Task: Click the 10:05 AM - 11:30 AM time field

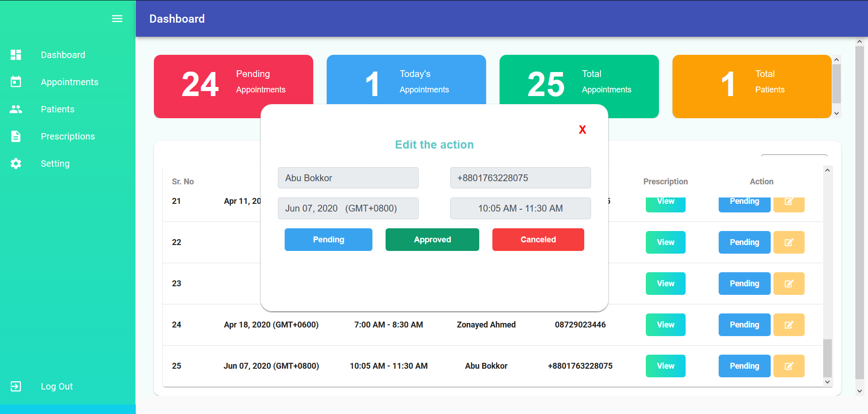Action: click(520, 208)
